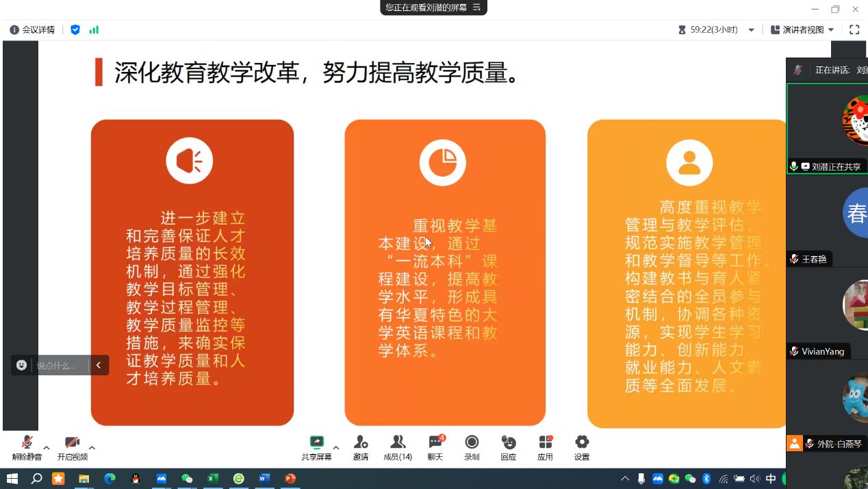This screenshot has height=489, width=868.
Task: Click the network signal strength icon
Action: click(x=94, y=29)
